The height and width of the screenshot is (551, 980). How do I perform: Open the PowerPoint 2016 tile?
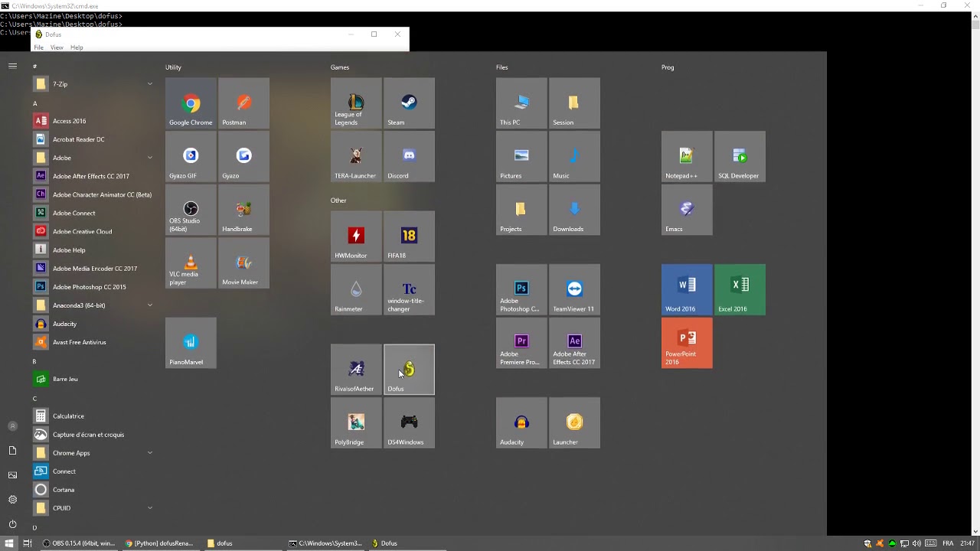pyautogui.click(x=687, y=343)
